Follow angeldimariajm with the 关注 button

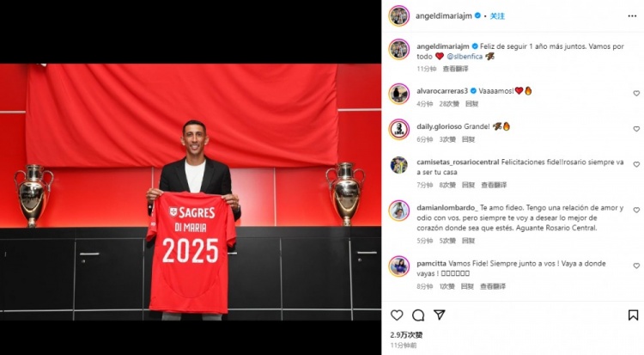click(497, 16)
